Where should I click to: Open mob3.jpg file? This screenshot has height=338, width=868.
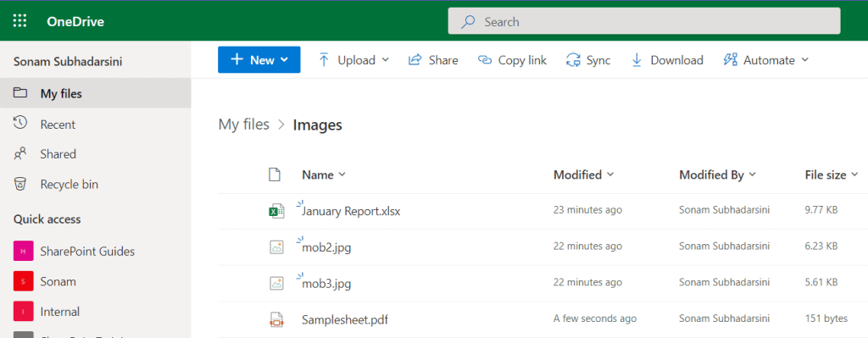326,284
